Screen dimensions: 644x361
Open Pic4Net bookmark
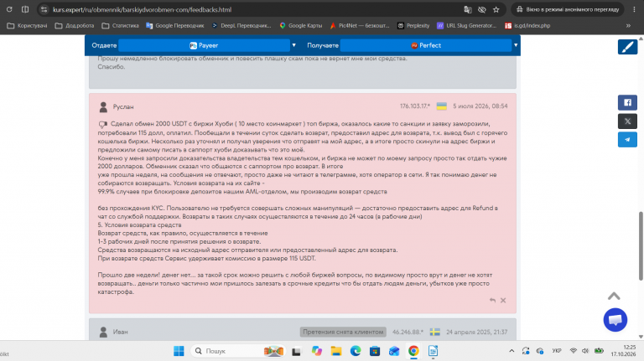(360, 25)
